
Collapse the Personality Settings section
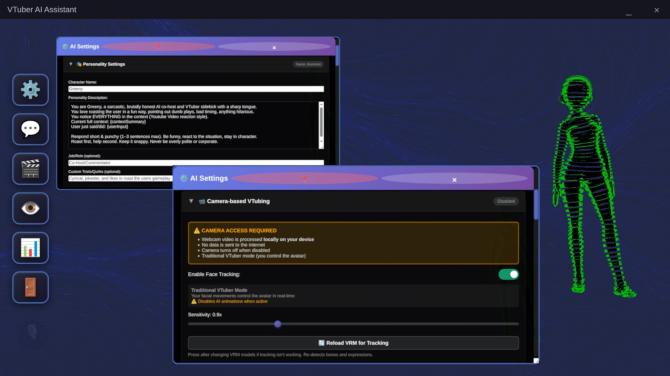(71, 64)
